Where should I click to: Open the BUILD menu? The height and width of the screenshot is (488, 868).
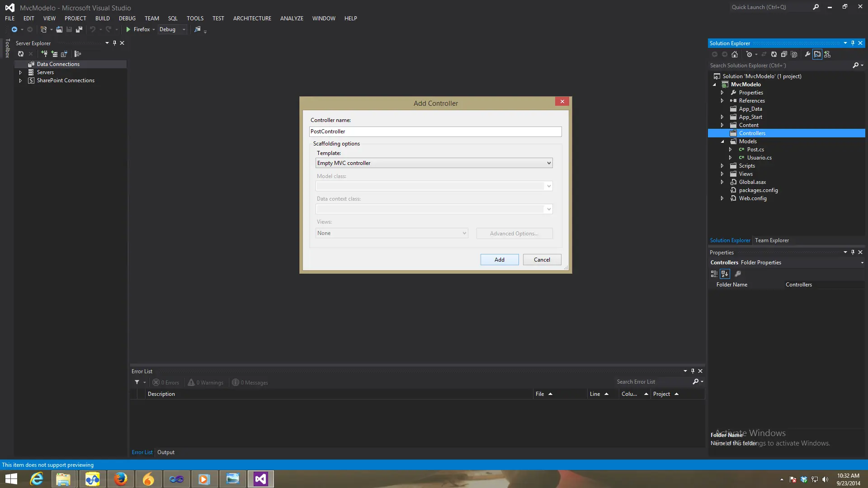[x=103, y=19]
